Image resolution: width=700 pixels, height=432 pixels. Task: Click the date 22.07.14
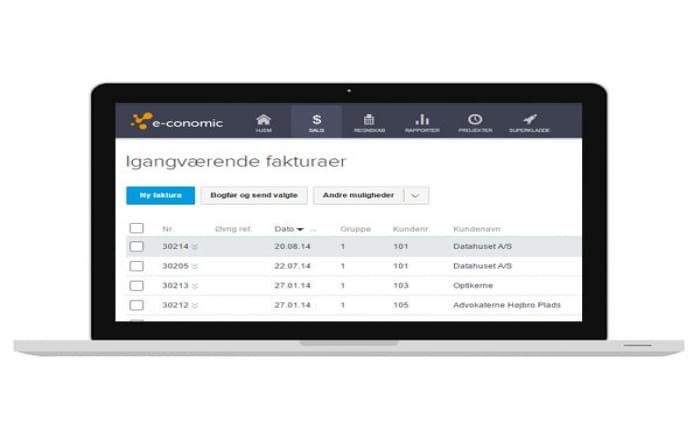point(292,266)
